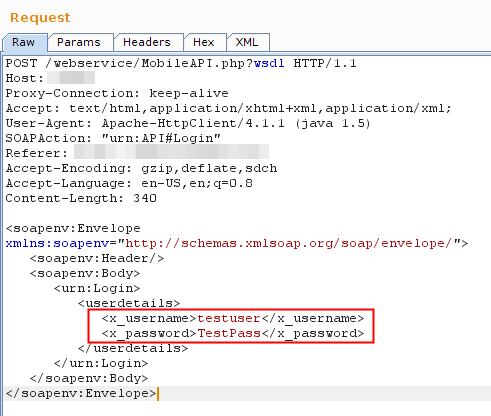Click the opening <urn:Login> tag
The height and width of the screenshot is (416, 491).
(x=97, y=288)
